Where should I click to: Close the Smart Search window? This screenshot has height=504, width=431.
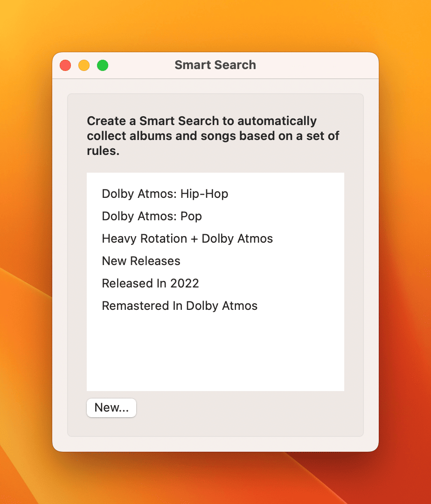pos(65,65)
